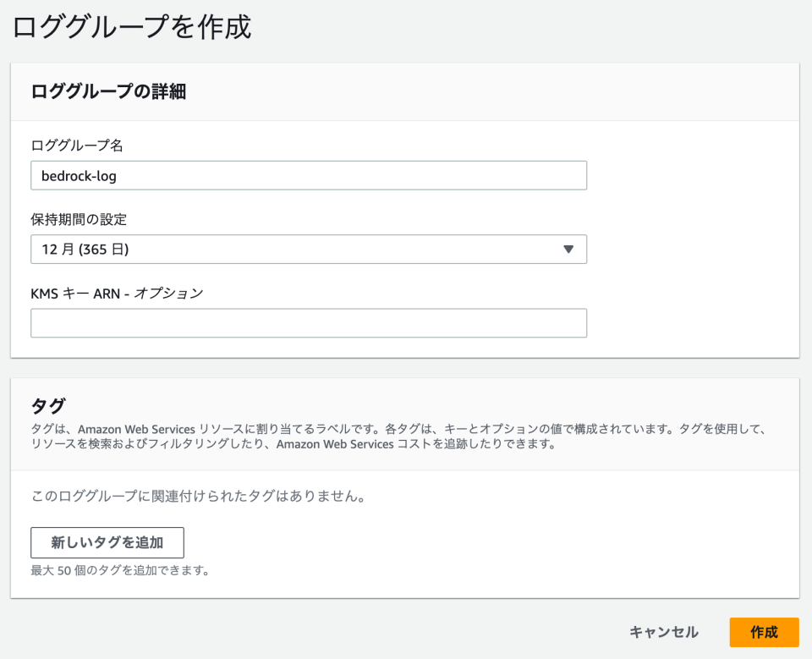Add a new tag to the log group
This screenshot has height=659, width=812.
(107, 542)
